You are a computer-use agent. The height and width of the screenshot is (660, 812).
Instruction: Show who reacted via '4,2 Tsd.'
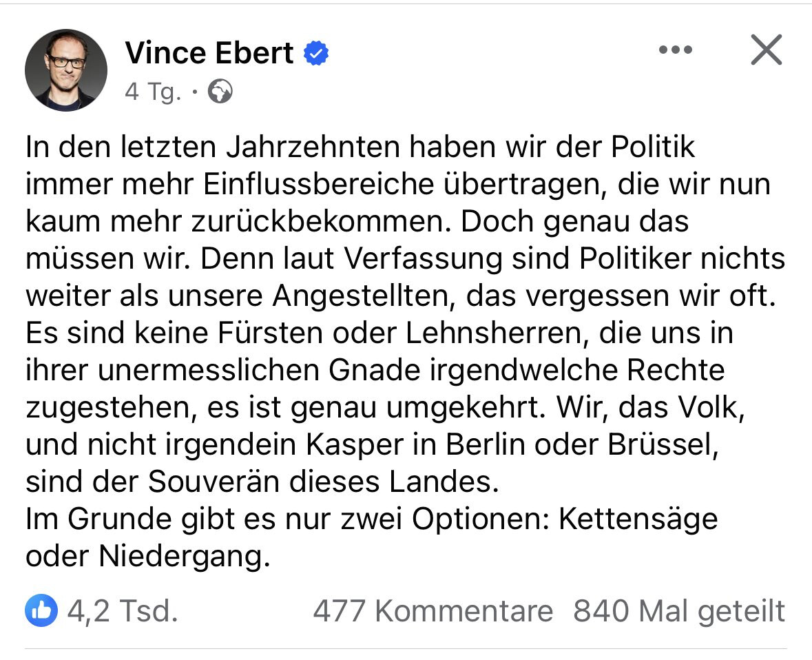[123, 610]
